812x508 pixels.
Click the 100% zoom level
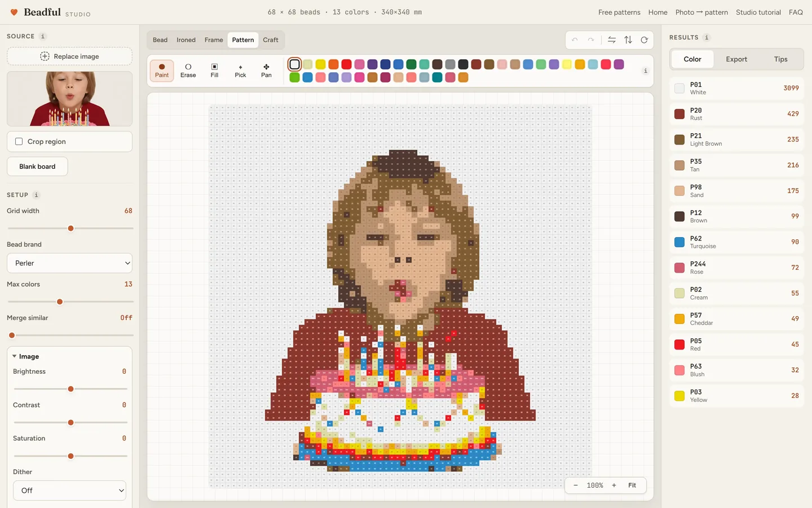[x=595, y=485]
